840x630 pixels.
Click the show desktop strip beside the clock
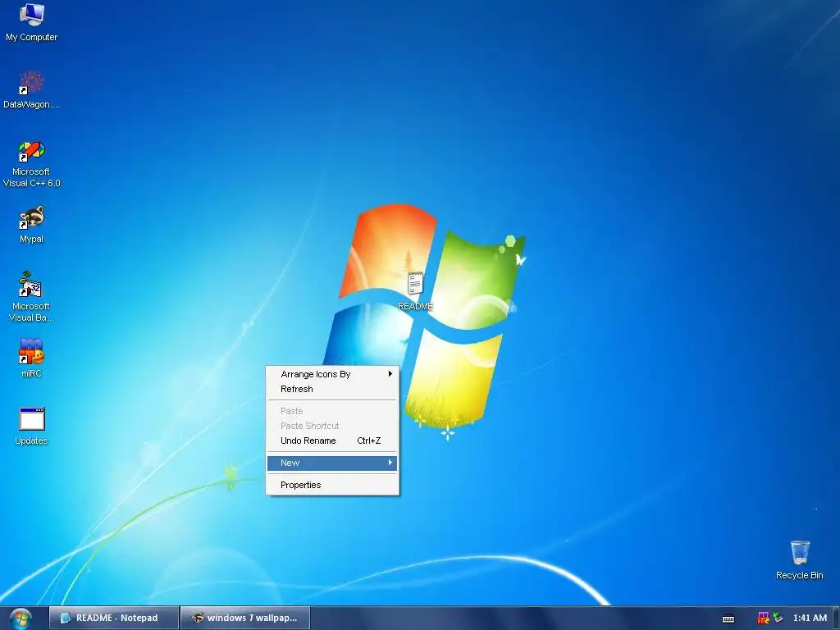pyautogui.click(x=836, y=618)
